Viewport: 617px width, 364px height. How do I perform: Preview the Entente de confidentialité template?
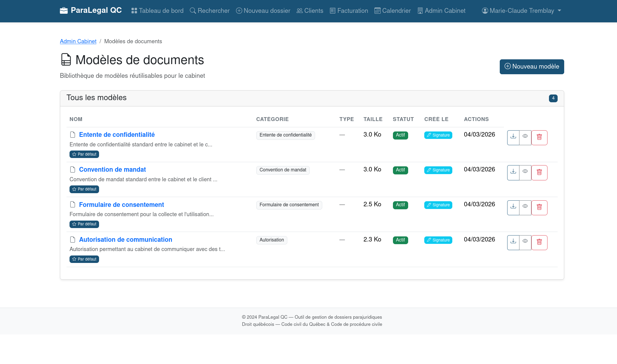click(x=525, y=137)
